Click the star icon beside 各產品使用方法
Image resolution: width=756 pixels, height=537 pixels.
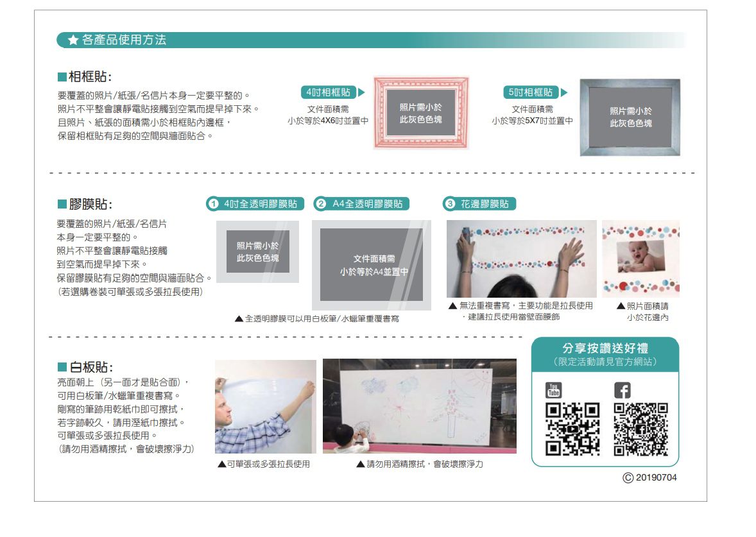point(73,40)
